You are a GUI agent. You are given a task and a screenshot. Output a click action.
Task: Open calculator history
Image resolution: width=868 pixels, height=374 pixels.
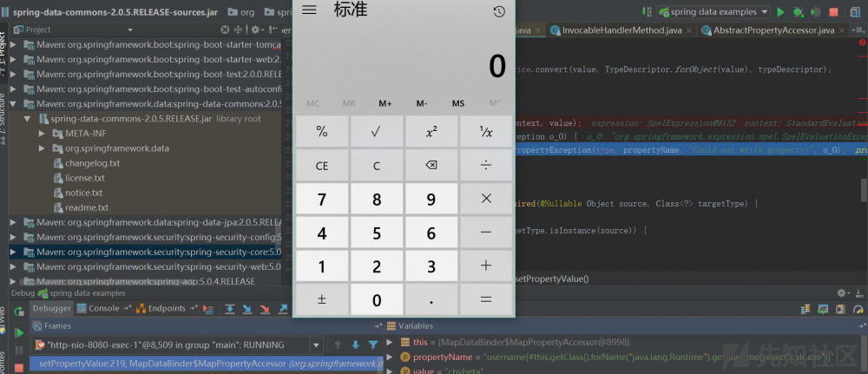coord(499,11)
